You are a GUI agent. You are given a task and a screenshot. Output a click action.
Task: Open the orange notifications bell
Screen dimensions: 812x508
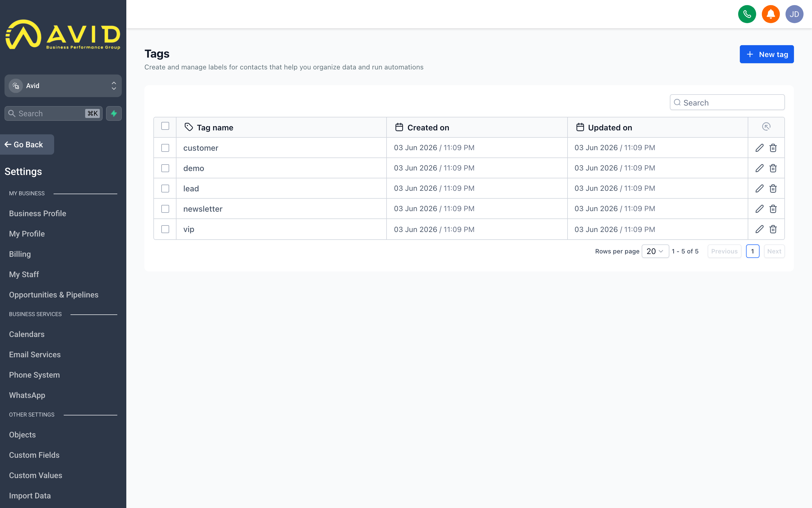point(771,14)
